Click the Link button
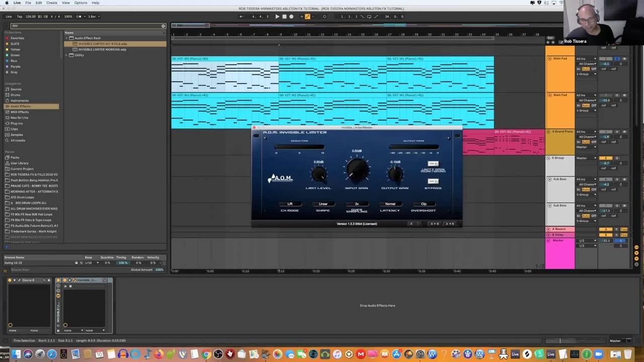 pyautogui.click(x=9, y=17)
